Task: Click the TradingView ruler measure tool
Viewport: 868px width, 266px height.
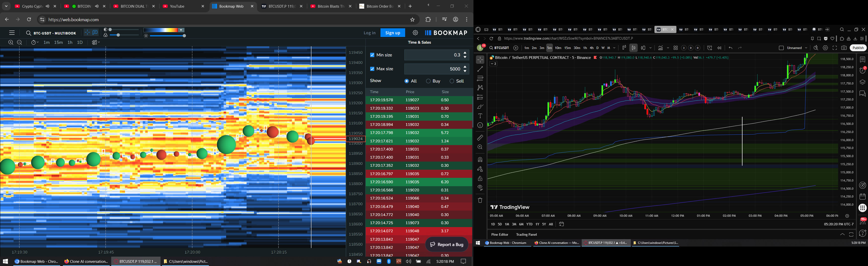Action: [x=480, y=138]
